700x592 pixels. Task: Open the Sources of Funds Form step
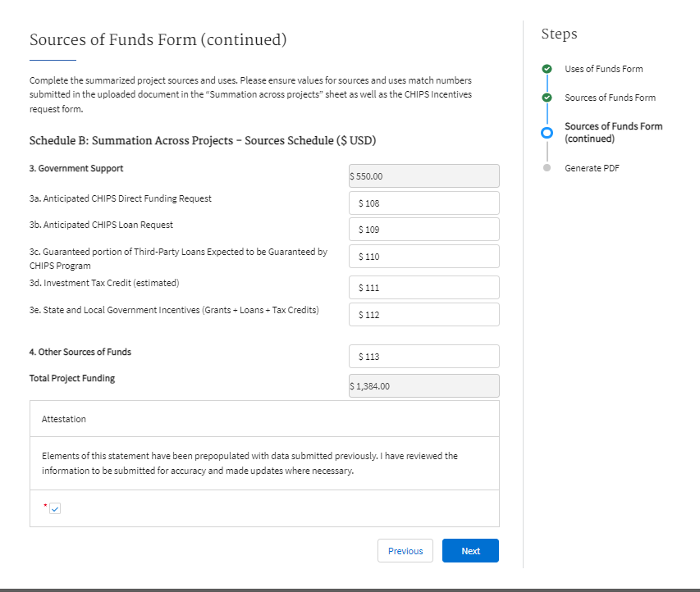610,98
